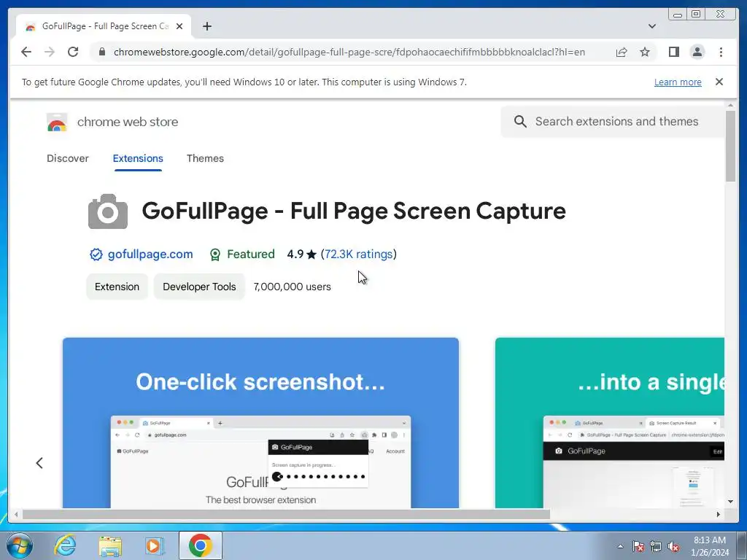The height and width of the screenshot is (560, 747).
Task: Click the search magnifier icon
Action: tap(520, 122)
